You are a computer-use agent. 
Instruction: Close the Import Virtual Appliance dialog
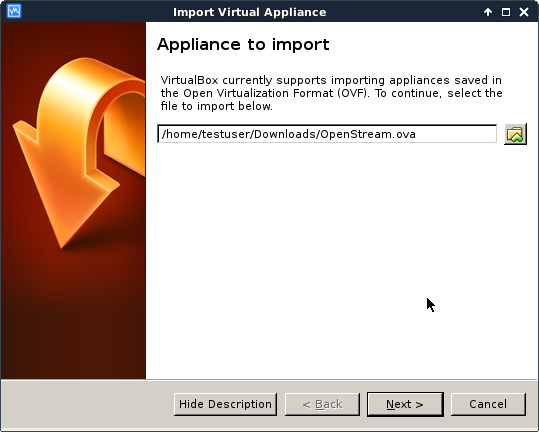coord(524,12)
